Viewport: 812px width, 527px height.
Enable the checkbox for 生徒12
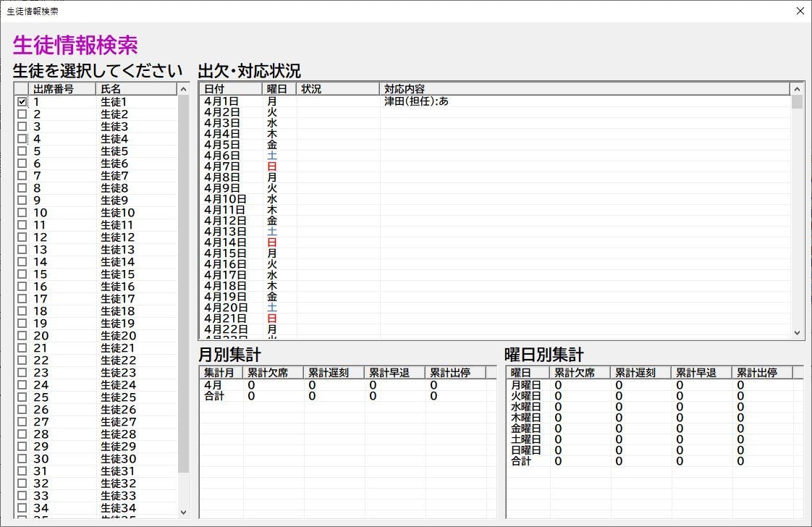(x=22, y=237)
